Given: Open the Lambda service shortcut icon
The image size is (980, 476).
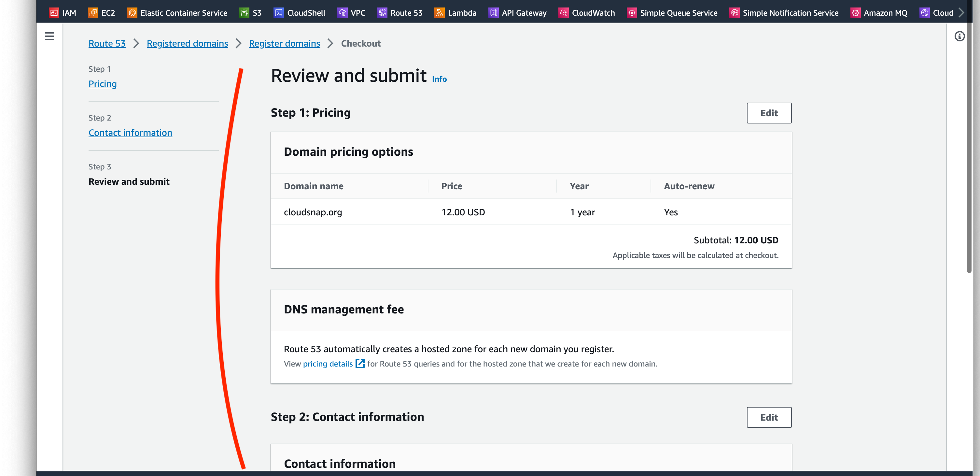Looking at the screenshot, I should [x=440, y=13].
